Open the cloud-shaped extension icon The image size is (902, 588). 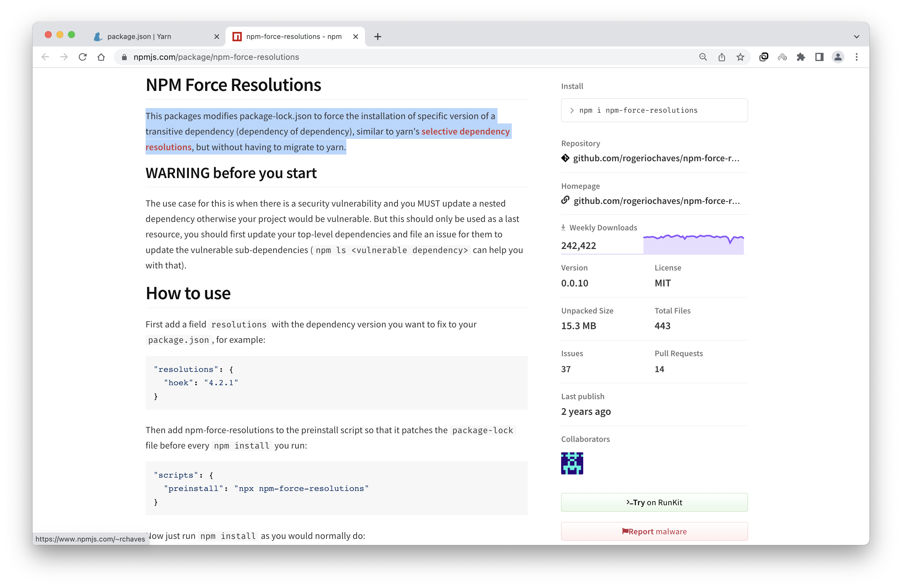[782, 57]
